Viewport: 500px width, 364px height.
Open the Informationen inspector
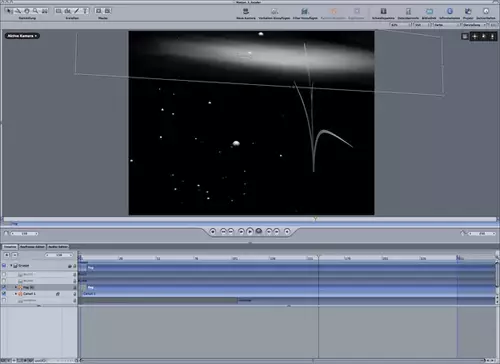pyautogui.click(x=450, y=11)
